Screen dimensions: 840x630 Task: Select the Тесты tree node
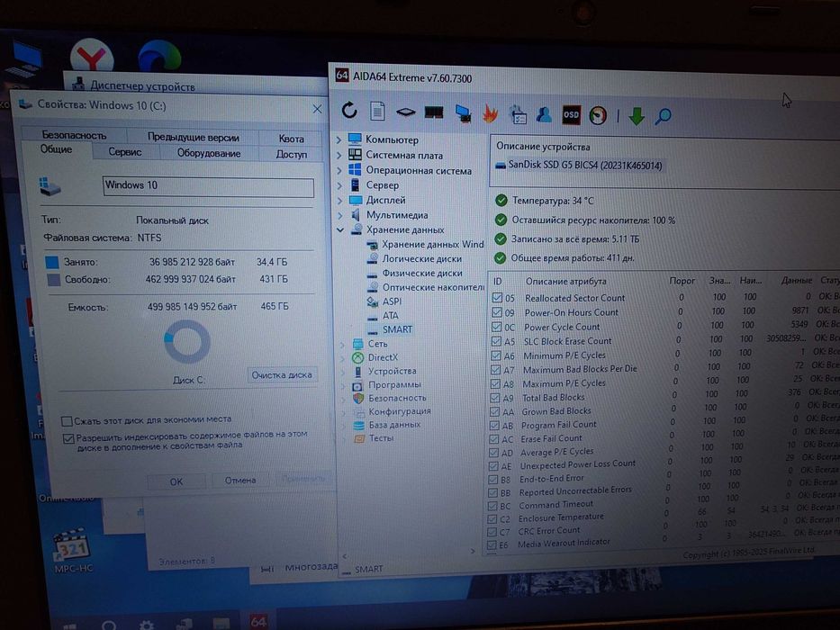(x=381, y=438)
